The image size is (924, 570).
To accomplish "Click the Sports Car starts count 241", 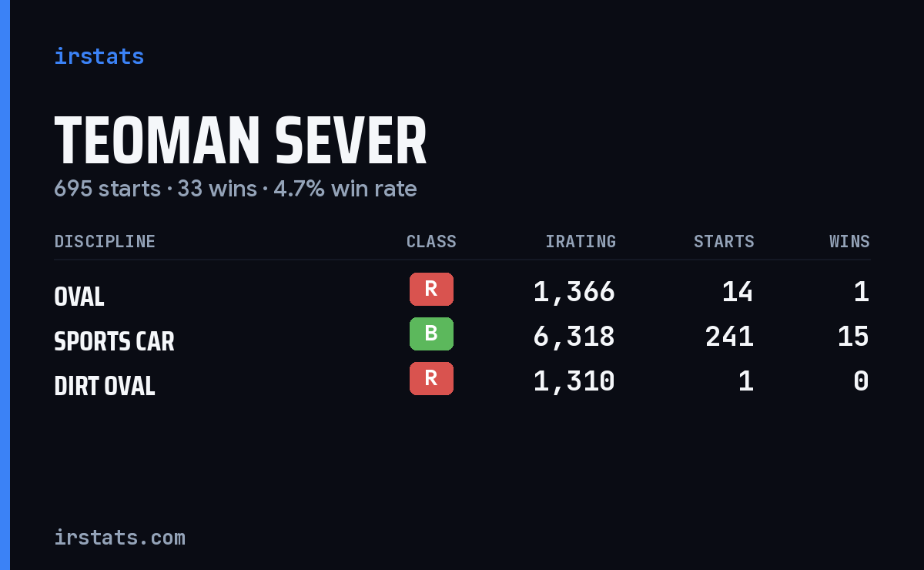I will click(729, 337).
